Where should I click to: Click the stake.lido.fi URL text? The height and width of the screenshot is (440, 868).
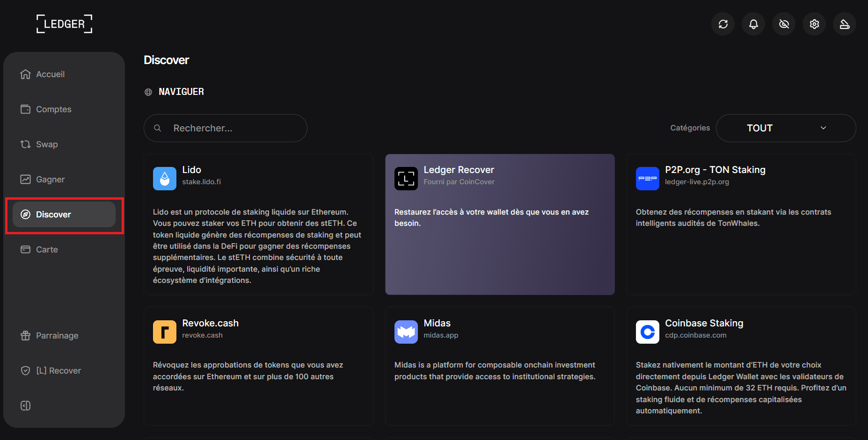pyautogui.click(x=202, y=182)
